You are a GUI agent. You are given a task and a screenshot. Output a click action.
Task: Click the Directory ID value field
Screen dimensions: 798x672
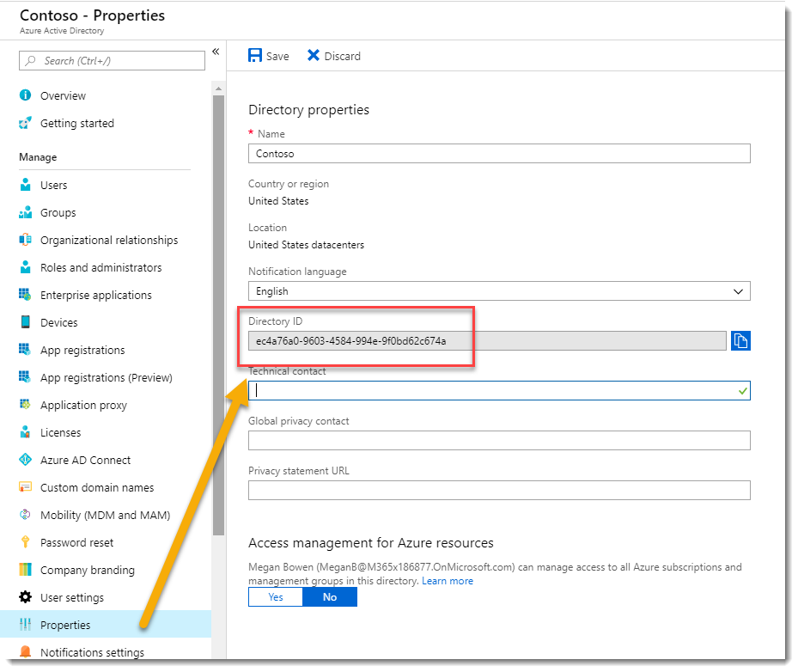487,340
